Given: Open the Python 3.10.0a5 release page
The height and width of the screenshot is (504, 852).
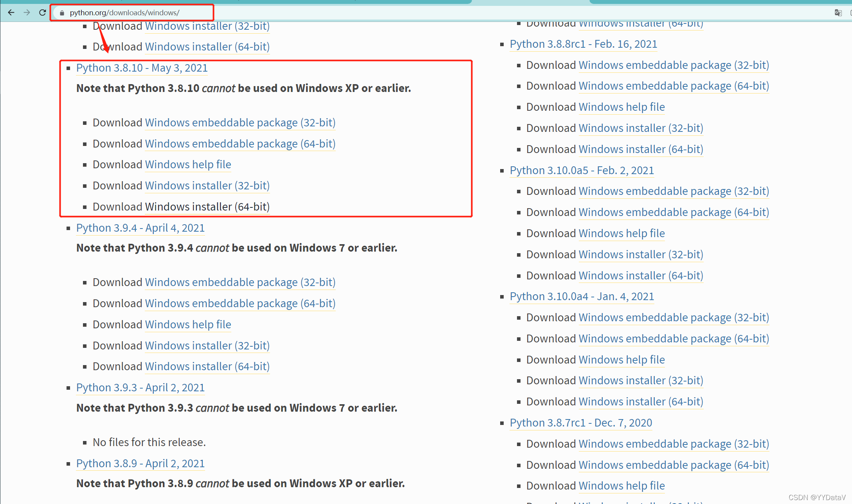Looking at the screenshot, I should point(582,170).
